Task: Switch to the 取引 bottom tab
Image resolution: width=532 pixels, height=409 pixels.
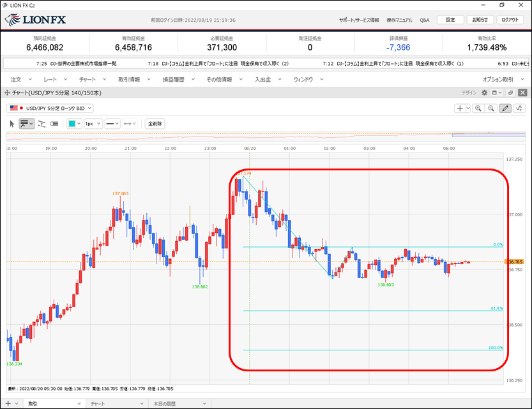Action: point(54,404)
